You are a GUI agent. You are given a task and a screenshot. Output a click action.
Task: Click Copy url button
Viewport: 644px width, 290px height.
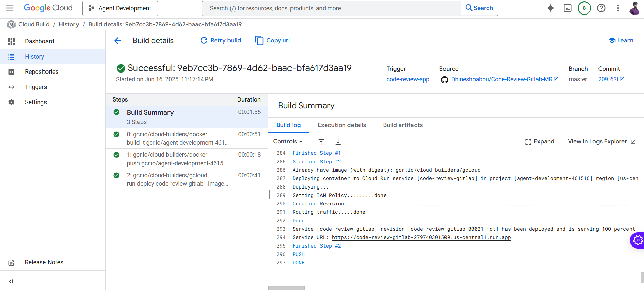pyautogui.click(x=272, y=40)
